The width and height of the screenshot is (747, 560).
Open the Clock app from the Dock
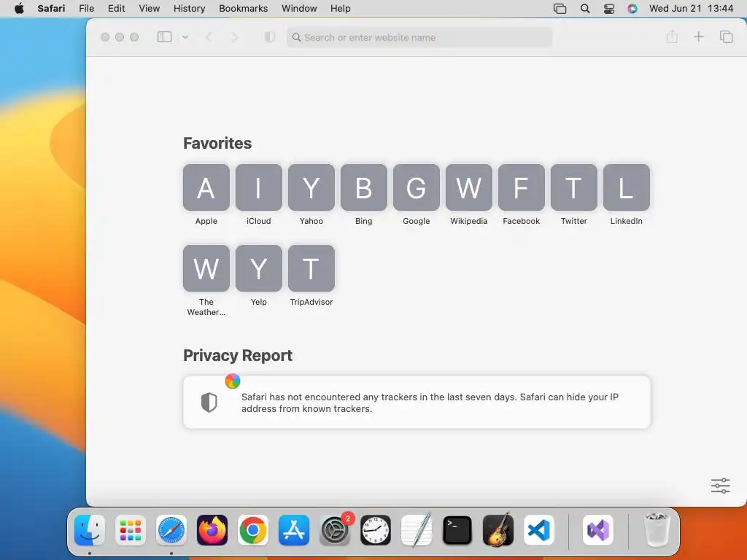pos(376,530)
